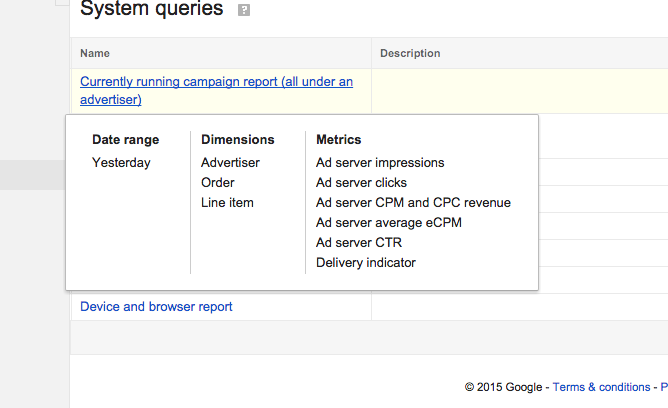This screenshot has width=668, height=408.
Task: Click the System queries page heading
Action: click(152, 11)
